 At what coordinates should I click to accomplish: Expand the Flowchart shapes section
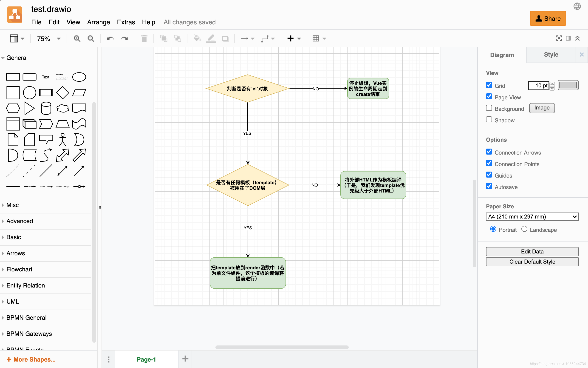point(45,269)
